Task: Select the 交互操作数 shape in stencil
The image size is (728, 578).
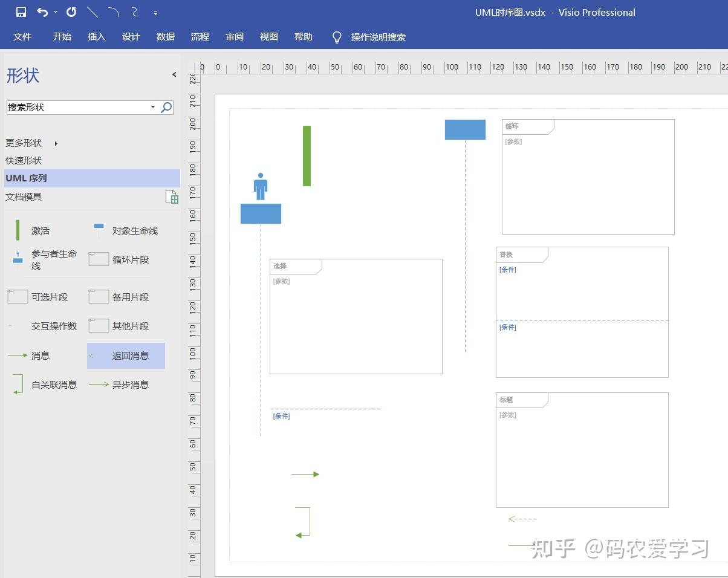Action: point(42,326)
